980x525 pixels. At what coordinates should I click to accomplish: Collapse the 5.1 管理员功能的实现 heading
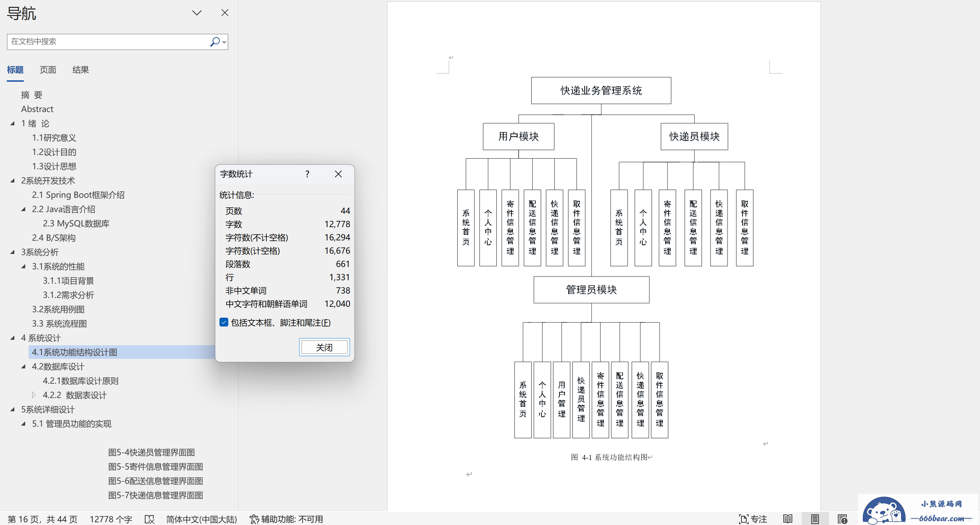pyautogui.click(x=24, y=424)
